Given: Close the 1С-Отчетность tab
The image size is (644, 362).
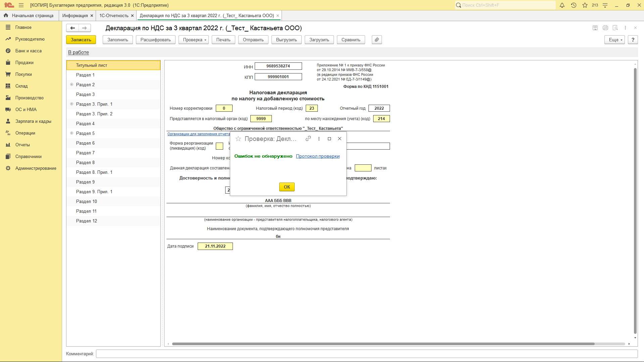Looking at the screenshot, I should (x=132, y=16).
